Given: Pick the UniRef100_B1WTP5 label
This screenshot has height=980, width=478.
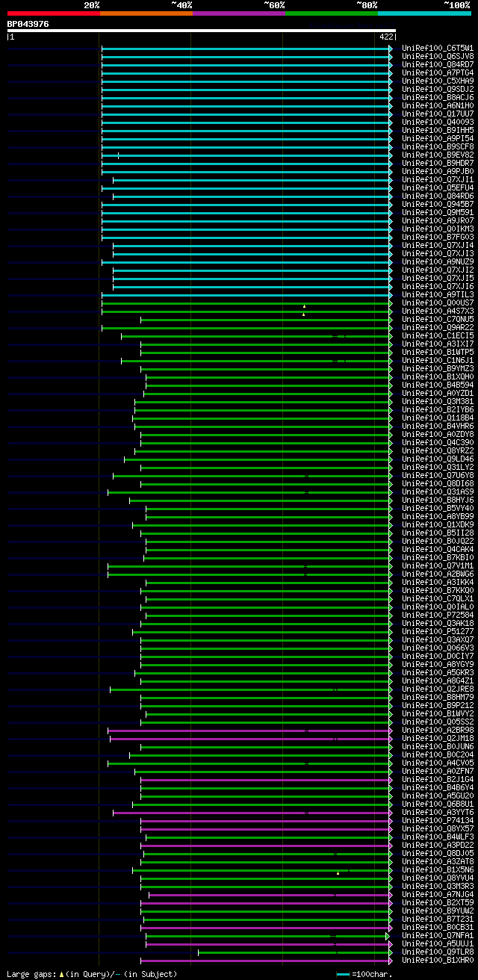Looking at the screenshot, I should coord(438,352).
